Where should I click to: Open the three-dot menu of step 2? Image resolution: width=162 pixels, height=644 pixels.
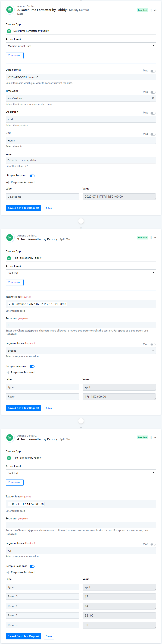pyautogui.click(x=151, y=10)
